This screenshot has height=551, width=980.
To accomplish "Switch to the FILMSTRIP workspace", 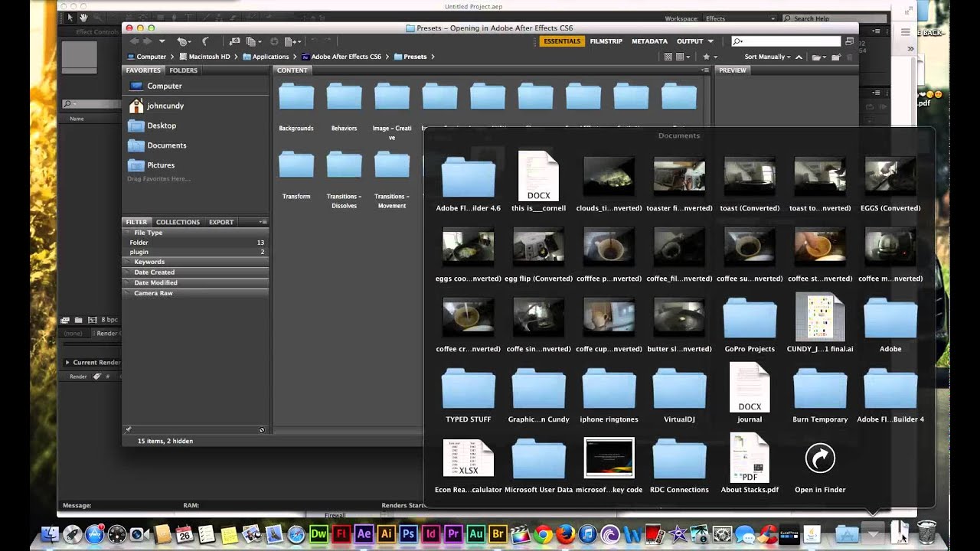I will coord(606,41).
